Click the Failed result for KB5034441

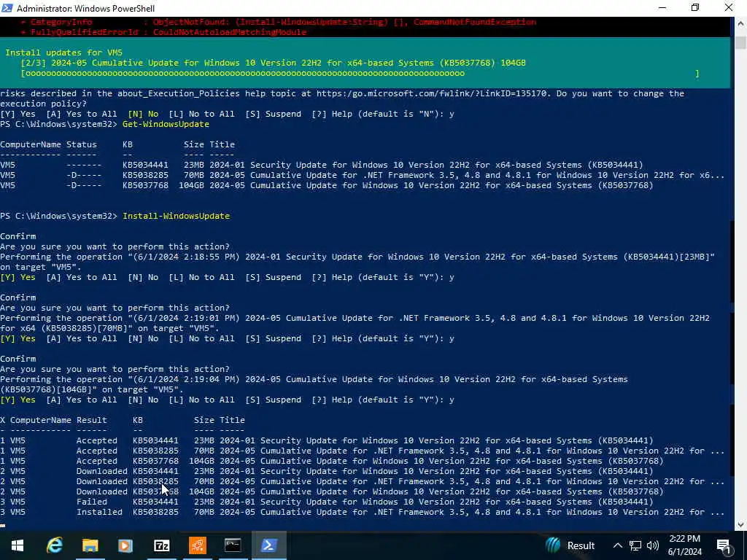(x=92, y=502)
